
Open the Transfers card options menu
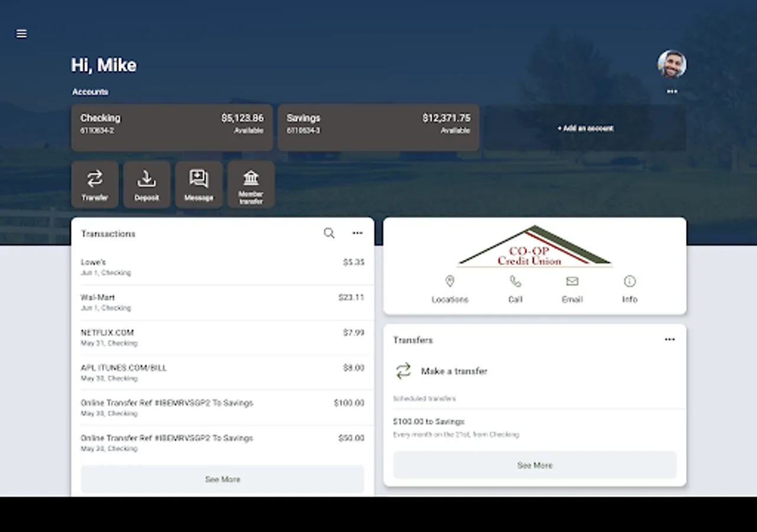point(669,340)
